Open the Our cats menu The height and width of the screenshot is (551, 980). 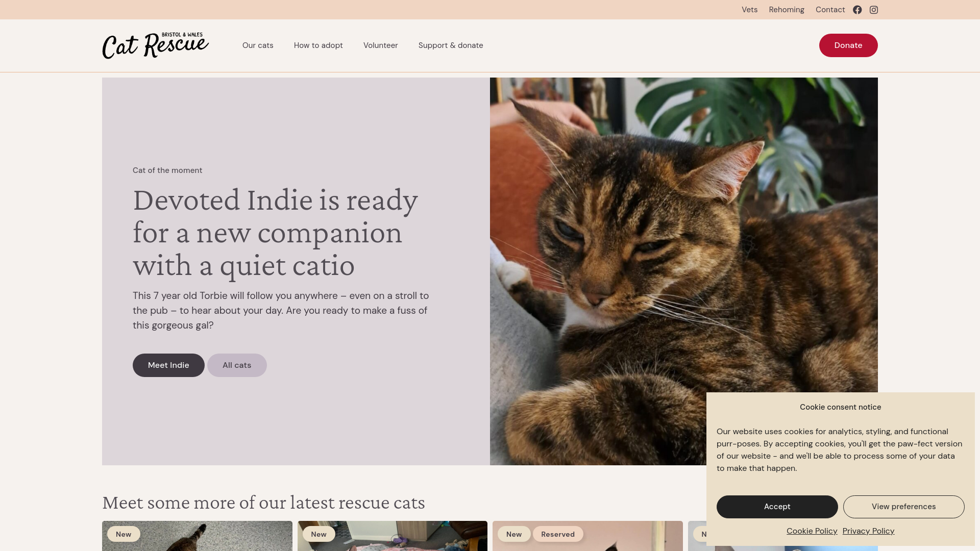[x=258, y=45]
